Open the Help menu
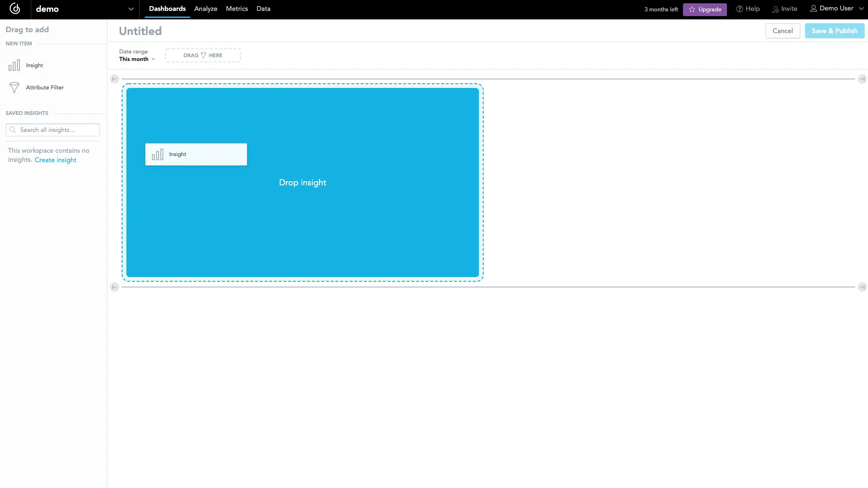The height and width of the screenshot is (488, 868). point(748,9)
